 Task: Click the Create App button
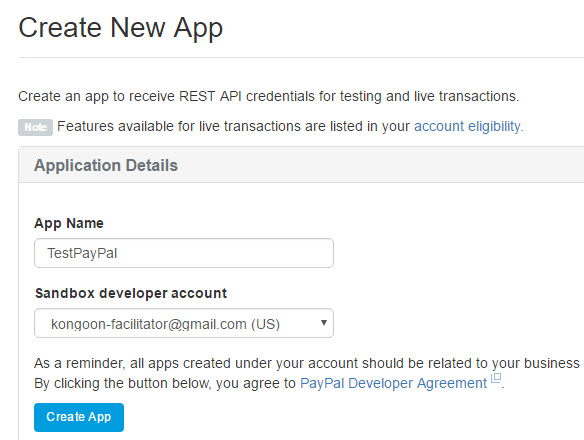click(79, 417)
